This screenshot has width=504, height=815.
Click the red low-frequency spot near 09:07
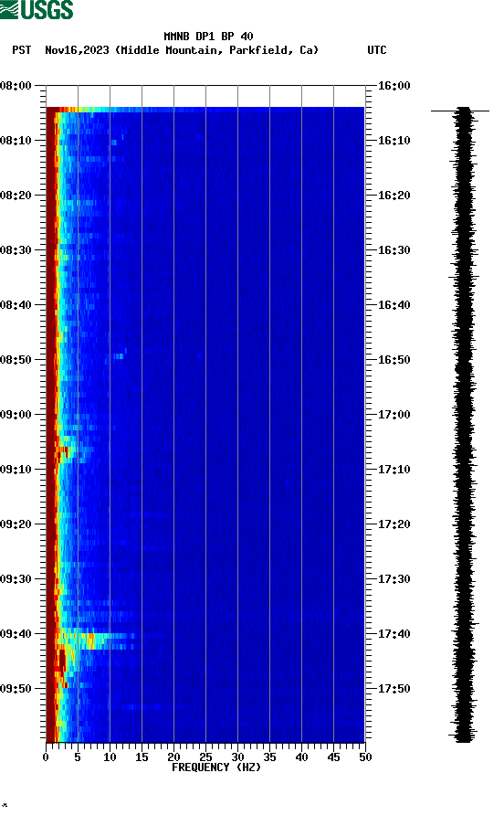(63, 452)
